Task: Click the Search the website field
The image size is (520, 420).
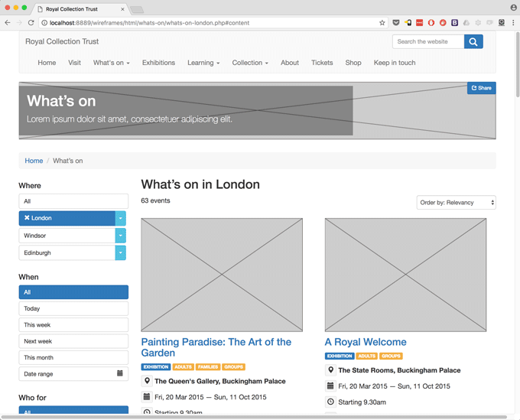Action: pyautogui.click(x=428, y=42)
